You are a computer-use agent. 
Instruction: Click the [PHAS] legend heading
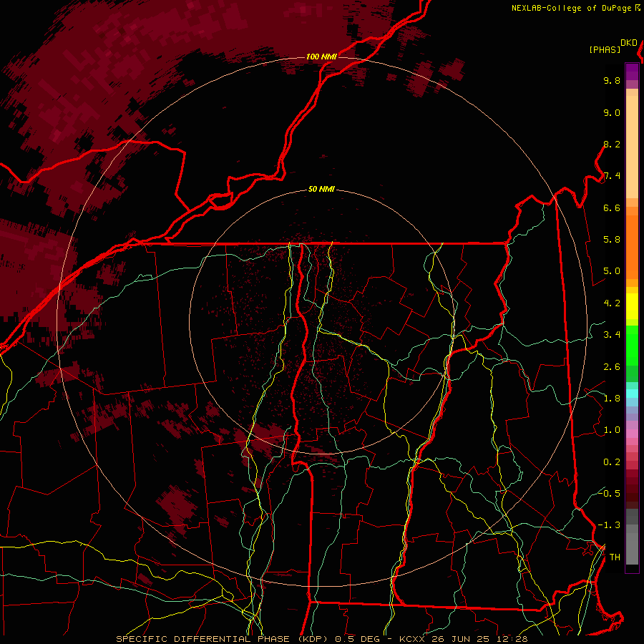tap(605, 49)
